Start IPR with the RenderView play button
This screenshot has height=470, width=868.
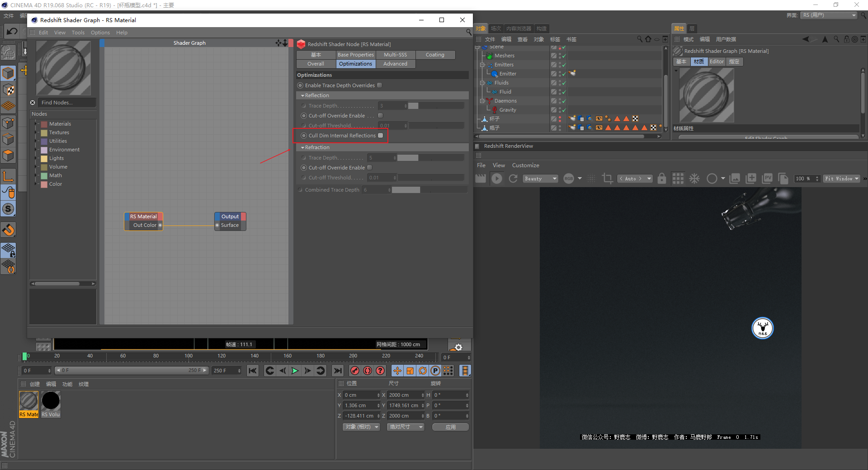(x=496, y=179)
